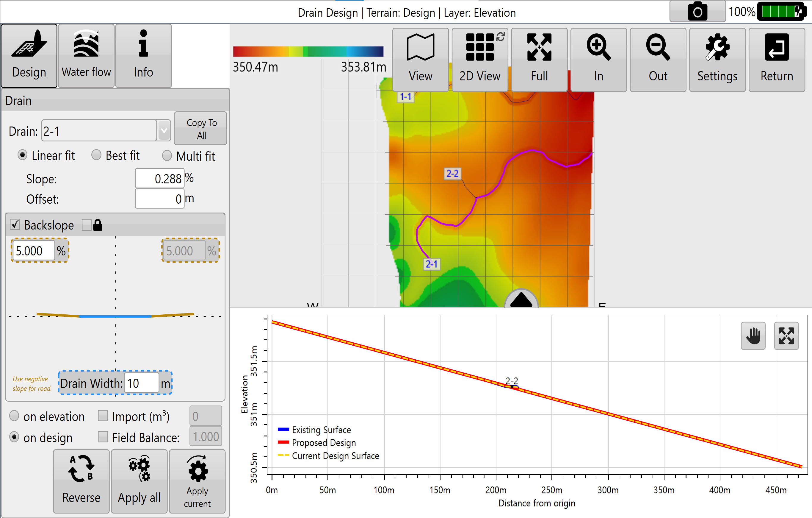Click the 'Use negative slope for road' hint
This screenshot has width=812, height=518.
tap(32, 384)
